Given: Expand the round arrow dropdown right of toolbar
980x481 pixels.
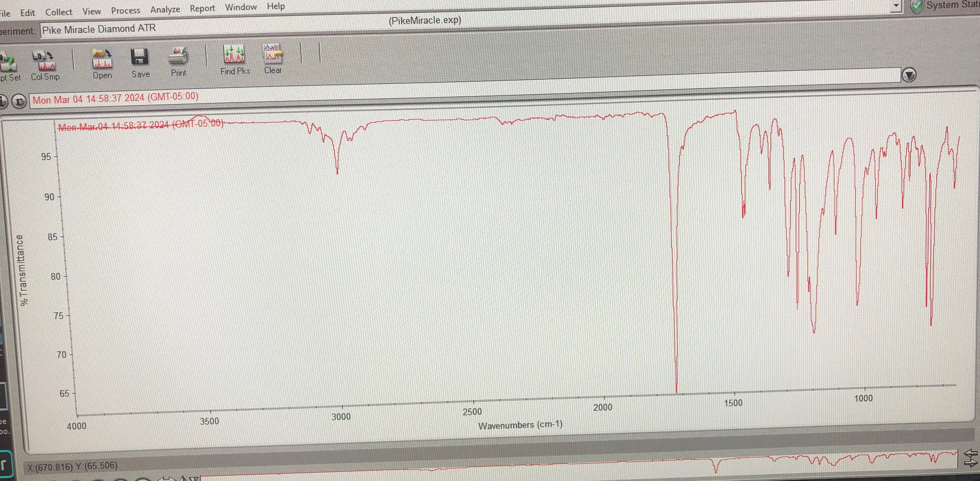Looking at the screenshot, I should tap(909, 75).
